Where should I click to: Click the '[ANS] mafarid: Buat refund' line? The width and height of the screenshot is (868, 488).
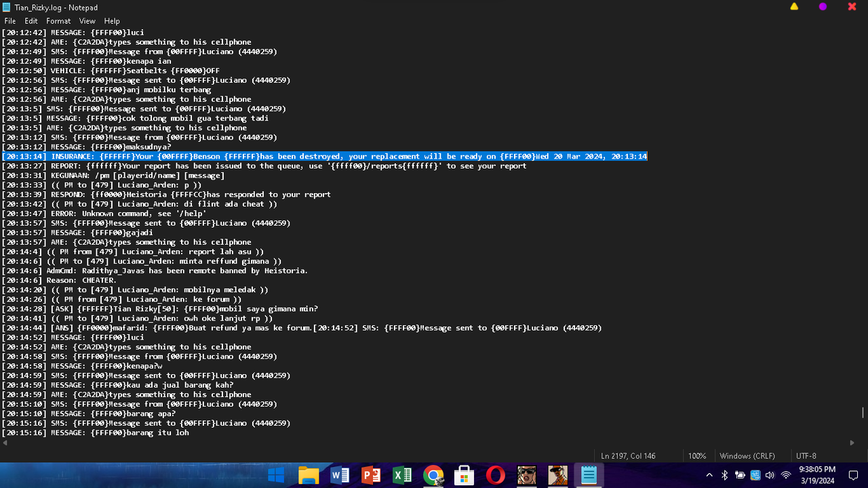click(x=157, y=327)
